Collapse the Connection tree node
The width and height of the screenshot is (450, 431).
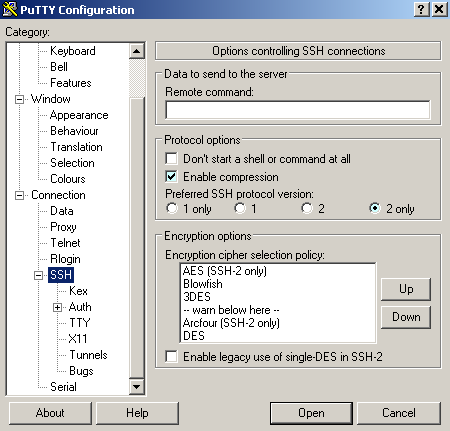20,195
